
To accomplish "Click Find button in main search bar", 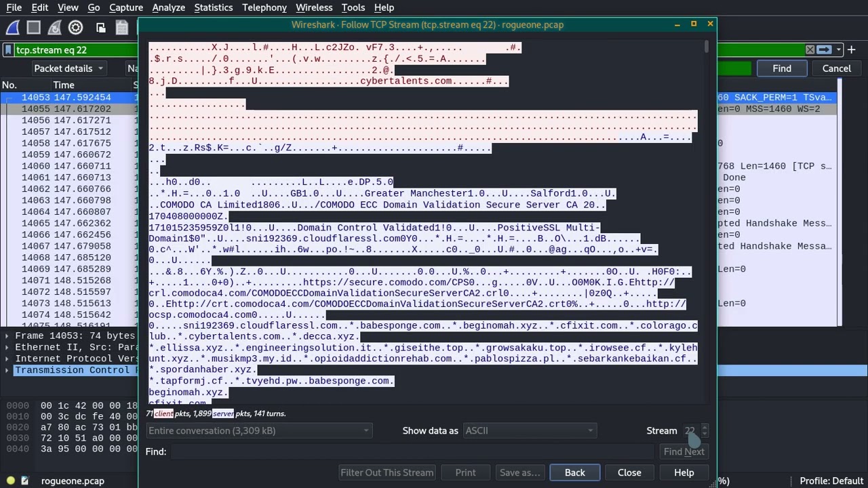I will tap(782, 68).
